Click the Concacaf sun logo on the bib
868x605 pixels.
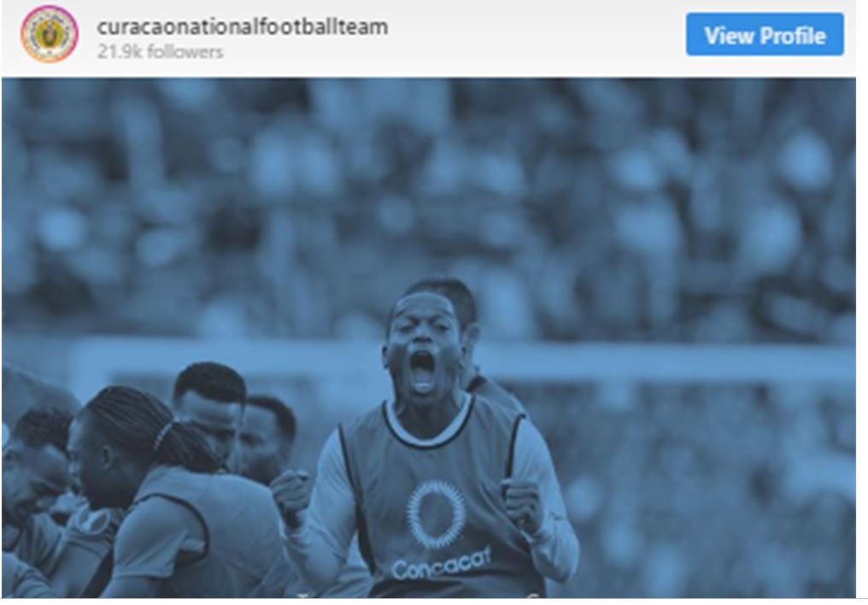(x=436, y=514)
